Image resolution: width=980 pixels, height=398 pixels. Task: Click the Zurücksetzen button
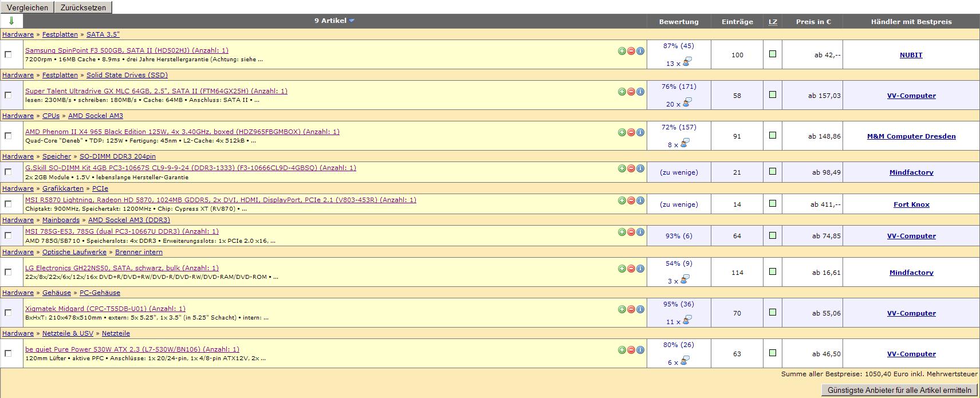83,7
